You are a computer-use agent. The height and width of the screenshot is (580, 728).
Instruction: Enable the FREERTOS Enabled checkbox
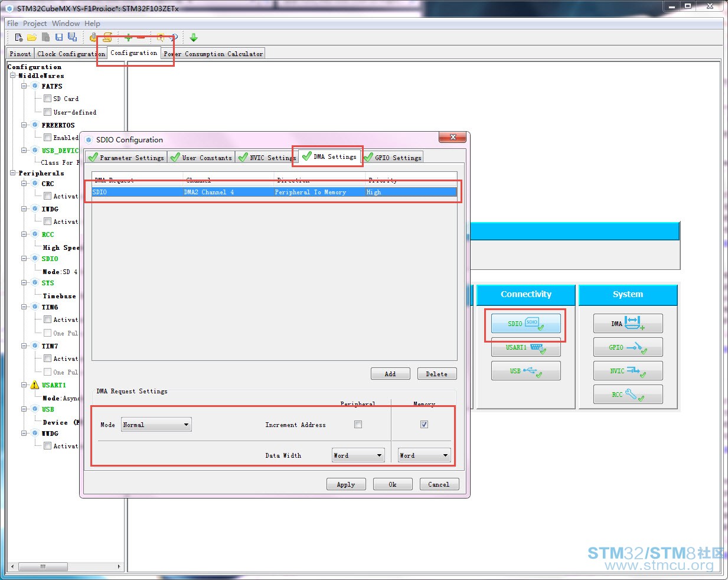pyautogui.click(x=48, y=137)
